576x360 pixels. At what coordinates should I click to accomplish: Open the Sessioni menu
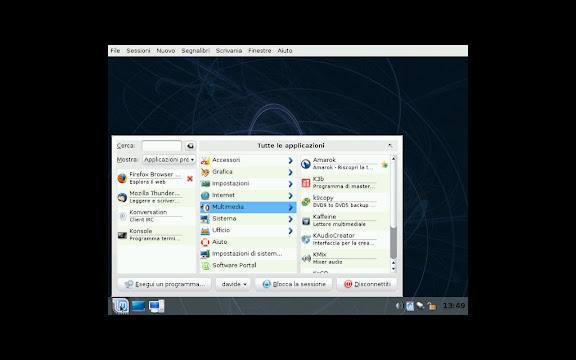pyautogui.click(x=138, y=51)
